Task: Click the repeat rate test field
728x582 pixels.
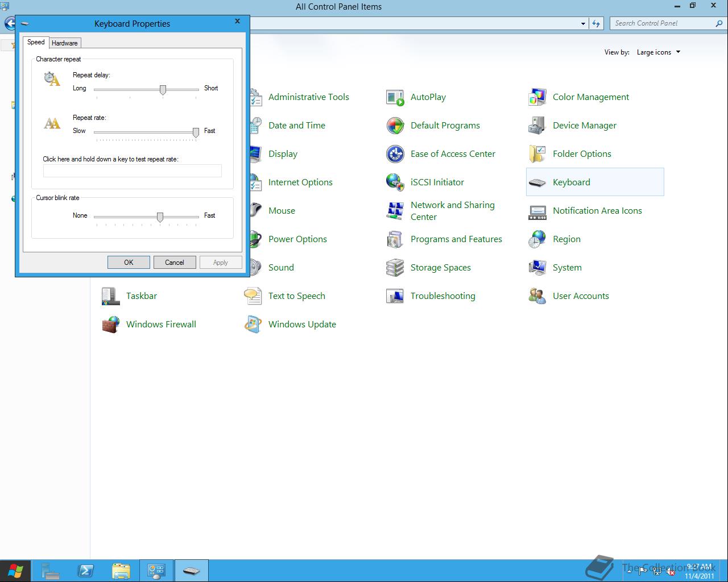Action: (133, 171)
